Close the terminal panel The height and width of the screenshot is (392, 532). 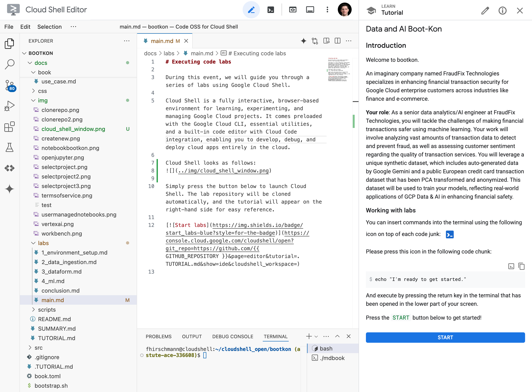349,336
